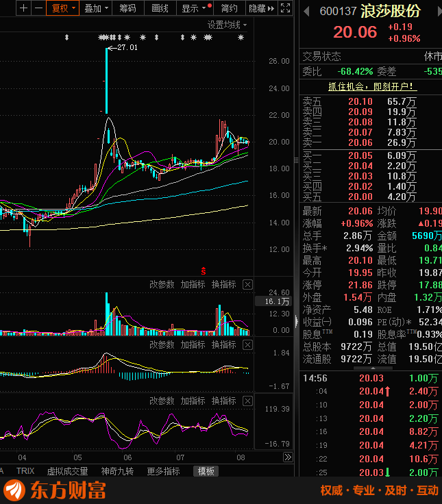Click 换指标 in volume panel
The image size is (442, 504).
(224, 284)
